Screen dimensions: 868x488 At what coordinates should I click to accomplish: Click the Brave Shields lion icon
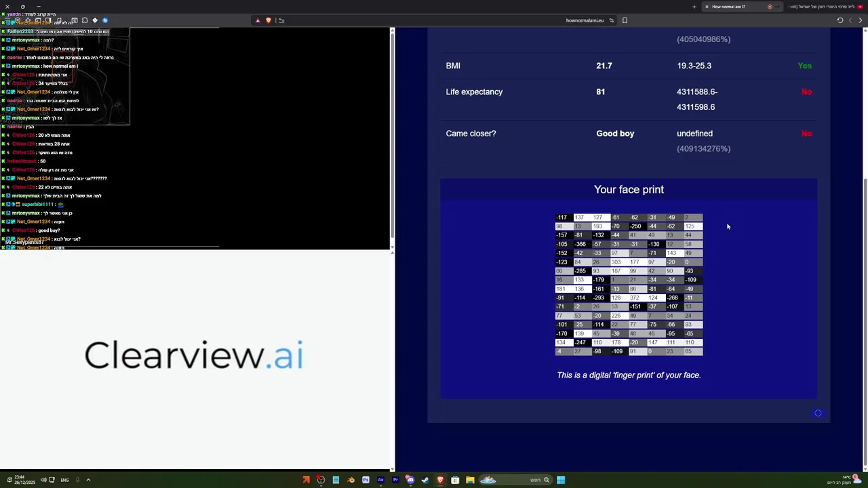(269, 20)
